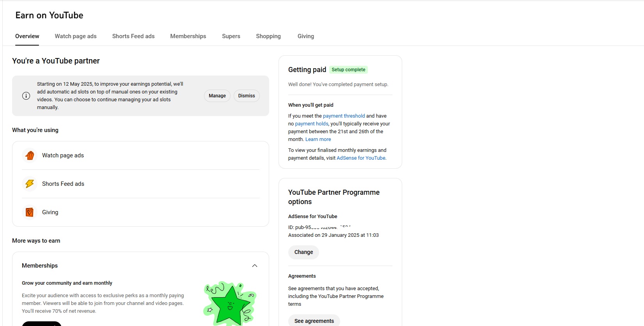Select the Giving row text

pos(50,212)
